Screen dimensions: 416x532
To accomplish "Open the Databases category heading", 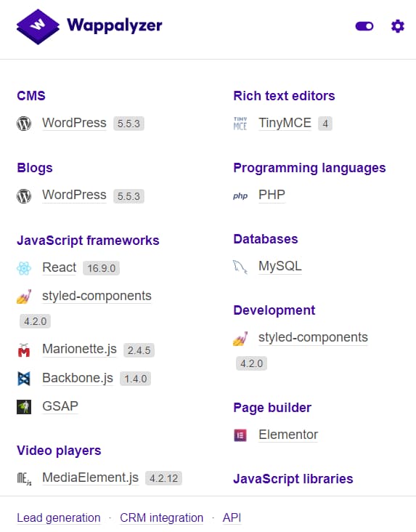I will 266,239.
